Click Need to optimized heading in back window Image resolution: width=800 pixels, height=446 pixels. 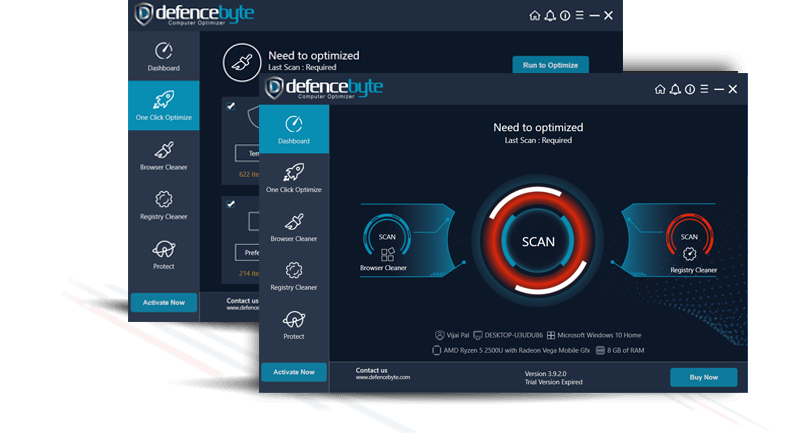[314, 56]
